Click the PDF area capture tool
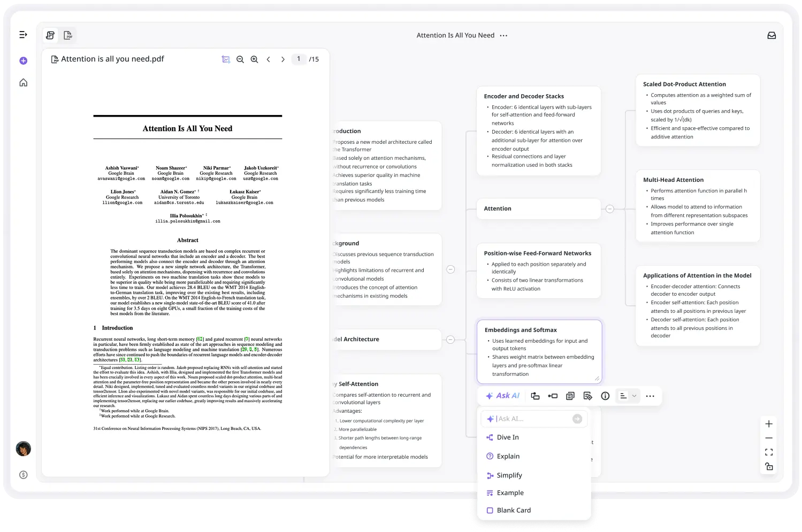Screen dimensions: 802x532 226,59
